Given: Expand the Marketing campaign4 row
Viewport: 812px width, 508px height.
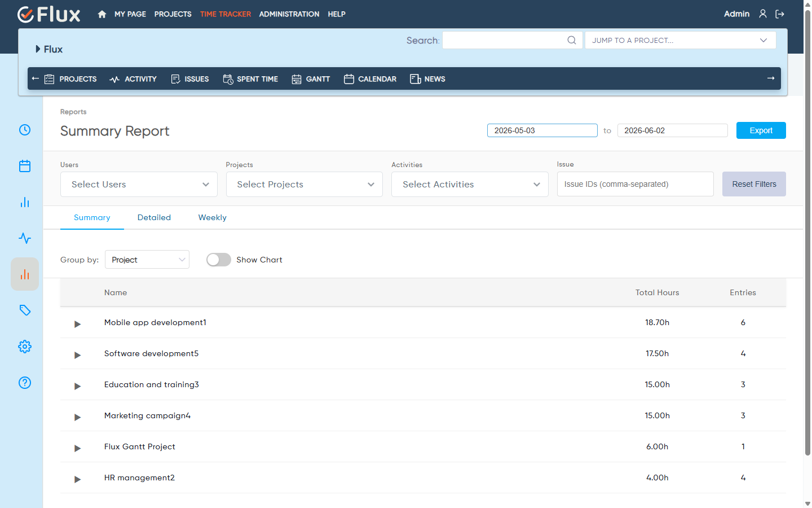Looking at the screenshot, I should point(77,417).
